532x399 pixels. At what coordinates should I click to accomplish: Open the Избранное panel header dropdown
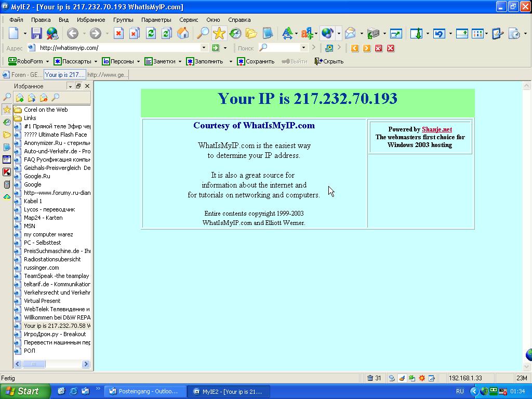coord(70,86)
